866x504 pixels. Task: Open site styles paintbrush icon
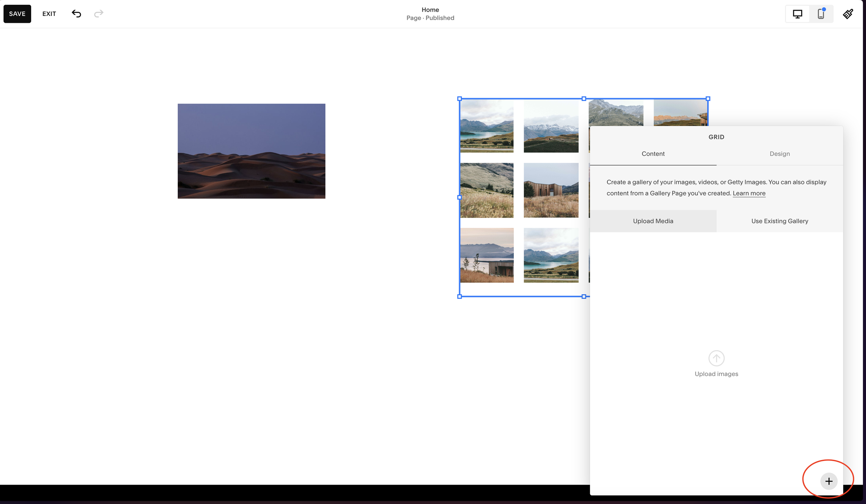[x=848, y=14]
